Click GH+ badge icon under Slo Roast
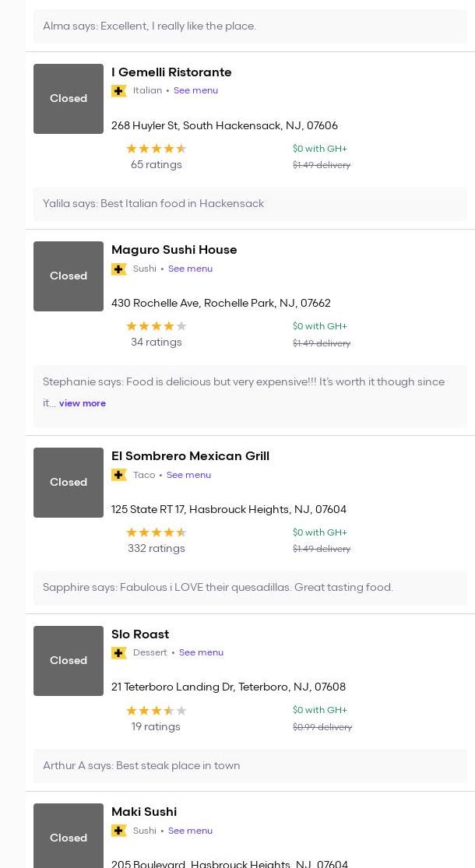 pyautogui.click(x=119, y=653)
